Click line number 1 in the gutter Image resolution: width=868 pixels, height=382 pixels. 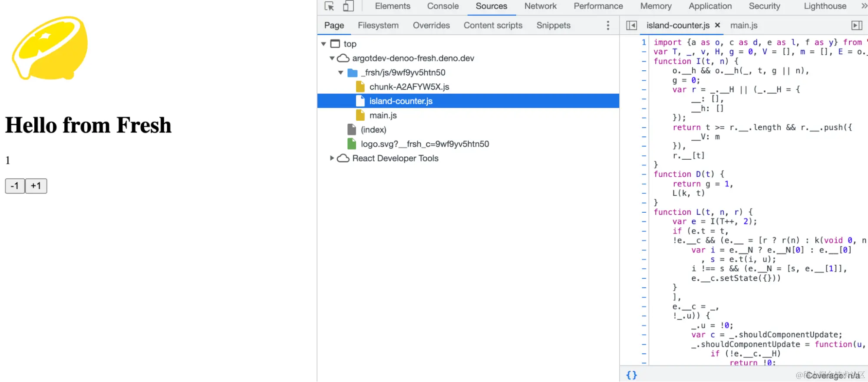click(644, 42)
